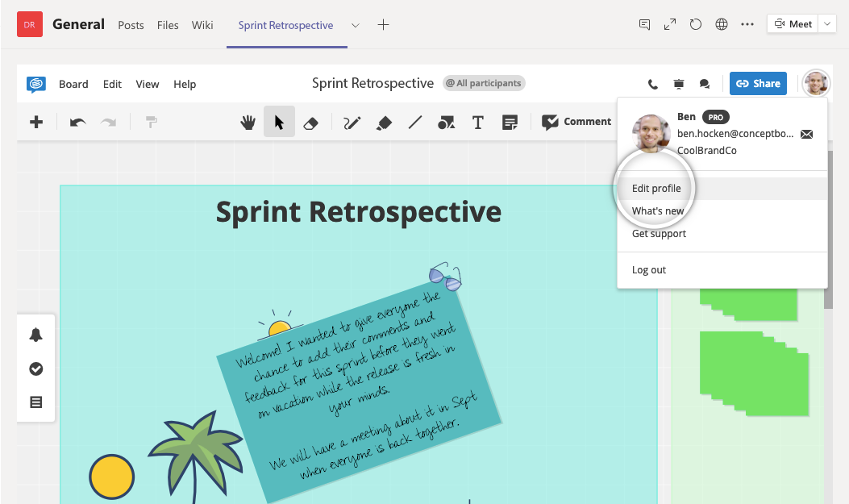
Task: Open the plus insert menu
Action: click(36, 123)
